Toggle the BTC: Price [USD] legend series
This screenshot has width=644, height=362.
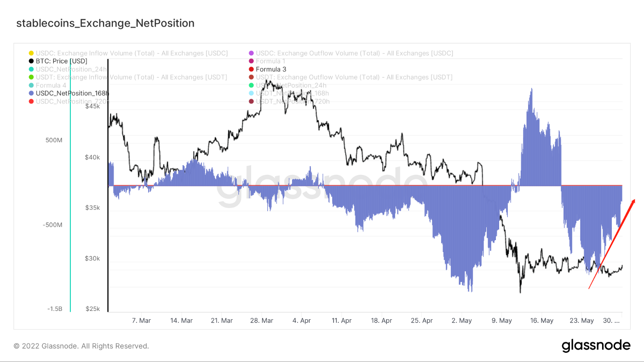pos(61,61)
